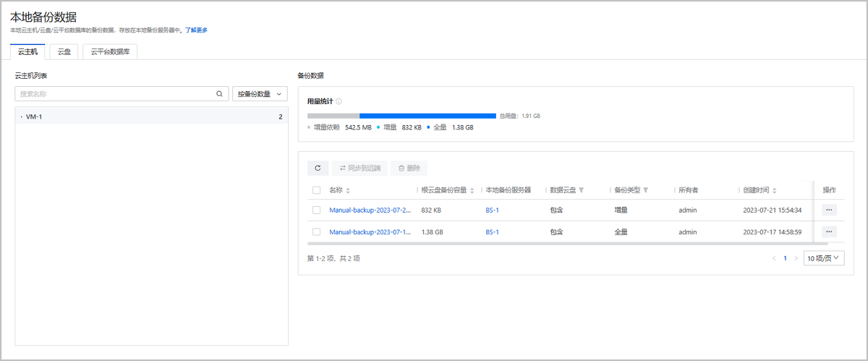This screenshot has width=868, height=361.
Task: Sort by 名称 column sort icon
Action: pos(348,190)
